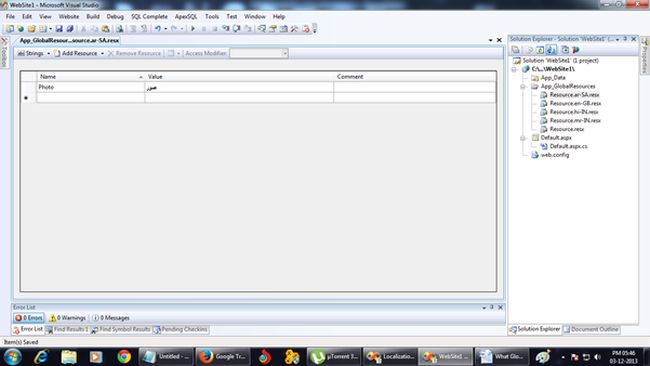Select the Error List tab
Screen dimensions: 650x366
(27, 330)
